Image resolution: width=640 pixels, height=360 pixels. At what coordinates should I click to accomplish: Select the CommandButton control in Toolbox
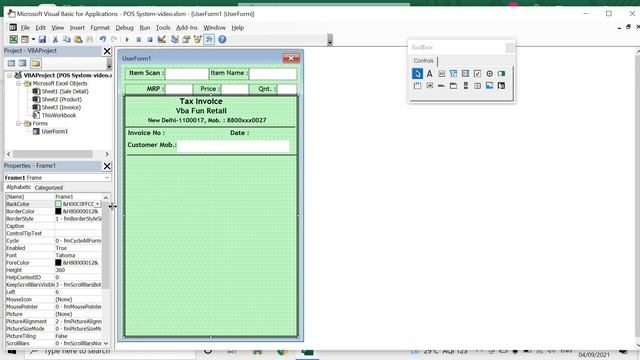pyautogui.click(x=429, y=86)
